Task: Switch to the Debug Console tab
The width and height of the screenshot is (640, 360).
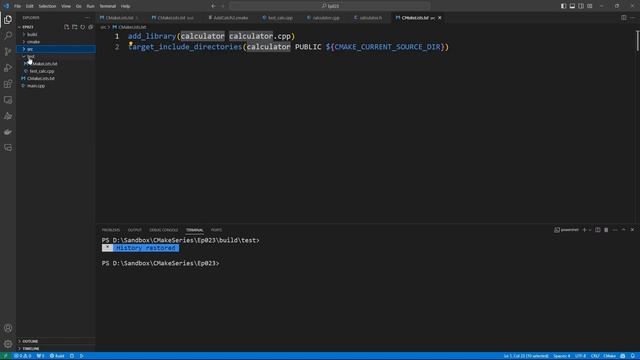Action: click(164, 230)
